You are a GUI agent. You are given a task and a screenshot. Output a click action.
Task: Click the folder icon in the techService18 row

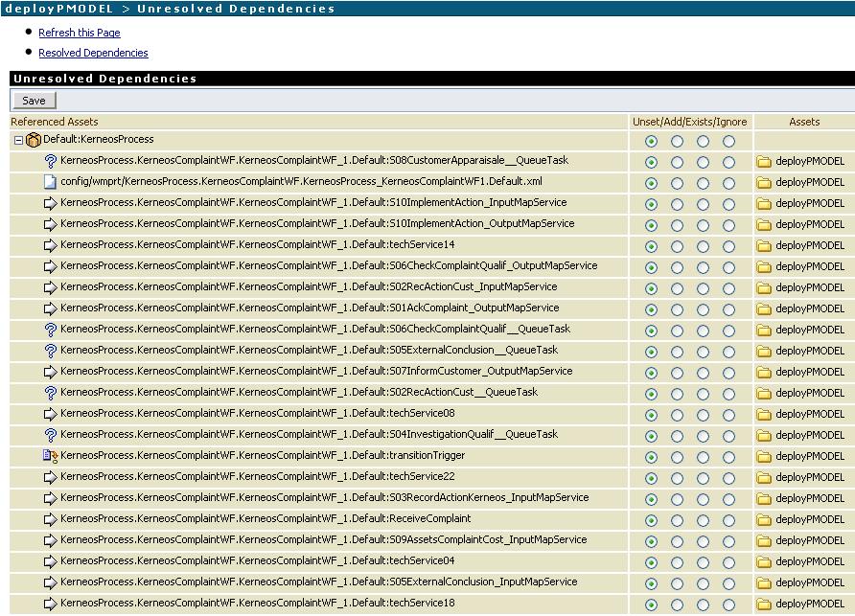point(764,604)
